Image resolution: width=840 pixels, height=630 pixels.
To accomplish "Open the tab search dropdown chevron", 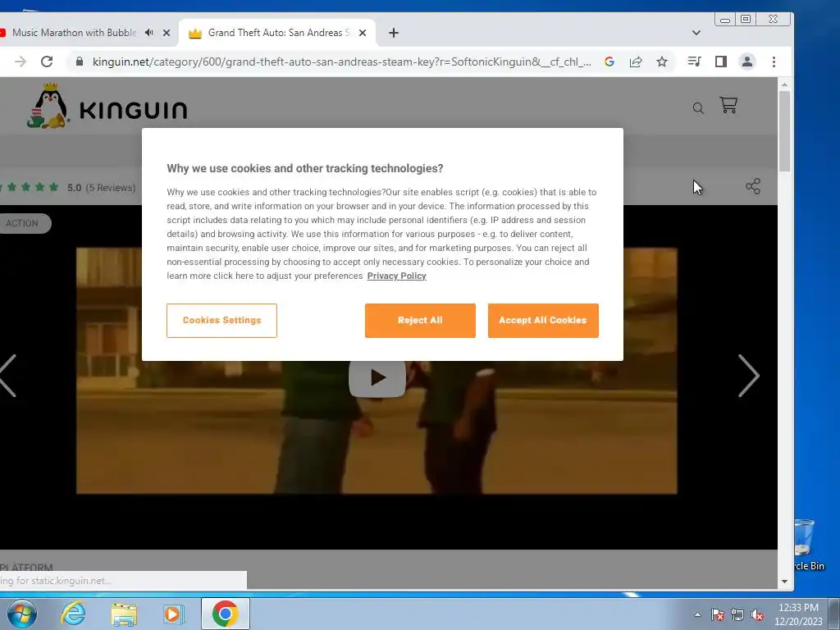I will pyautogui.click(x=696, y=33).
